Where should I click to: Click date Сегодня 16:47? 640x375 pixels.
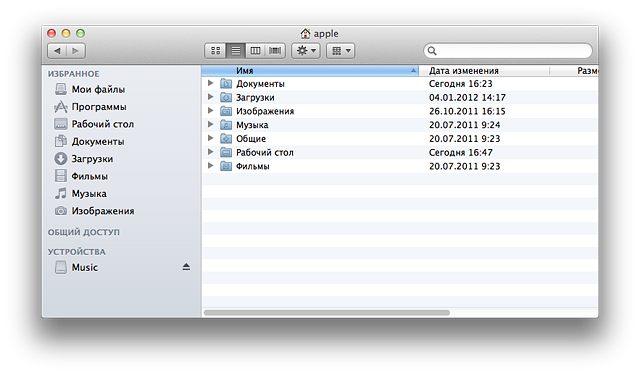(x=460, y=152)
